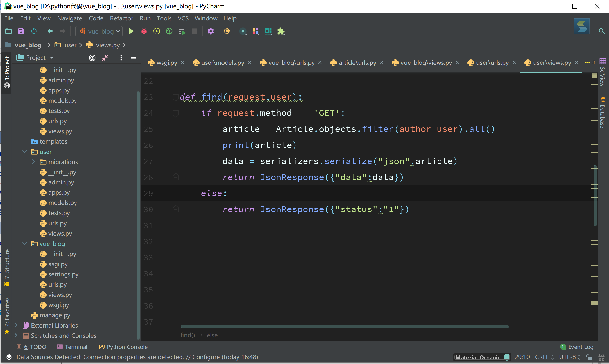This screenshot has height=364, width=609.
Task: Start debugging with the bug icon
Action: tap(144, 31)
